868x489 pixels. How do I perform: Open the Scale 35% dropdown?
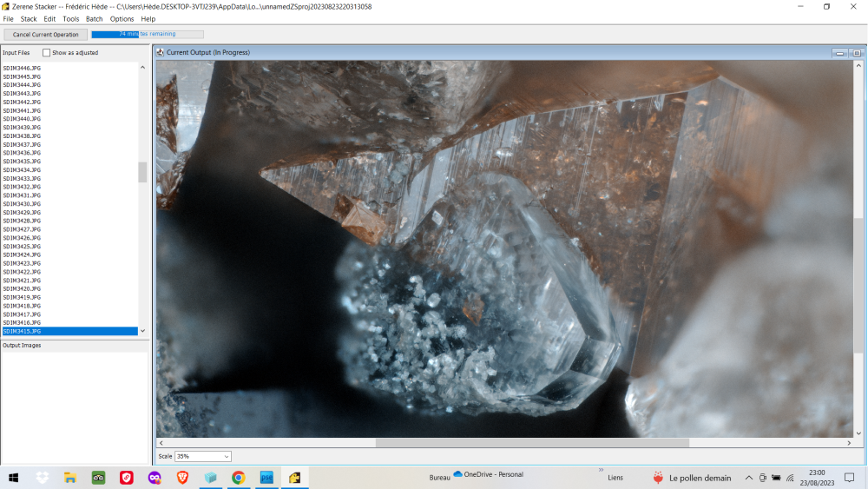pos(203,456)
